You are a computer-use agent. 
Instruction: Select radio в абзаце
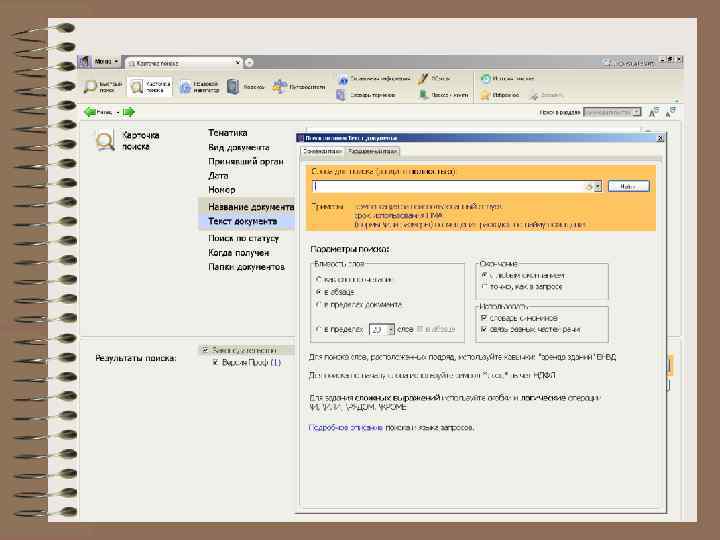318,292
